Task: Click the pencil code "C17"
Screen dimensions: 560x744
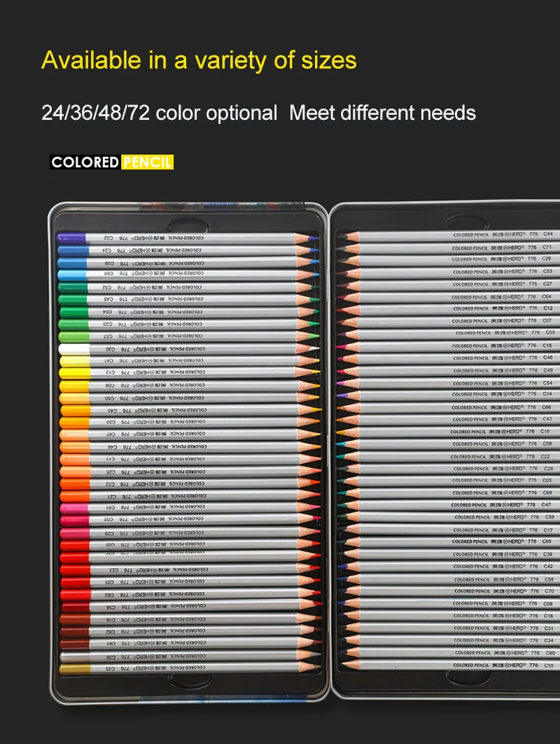Action: coord(548,530)
